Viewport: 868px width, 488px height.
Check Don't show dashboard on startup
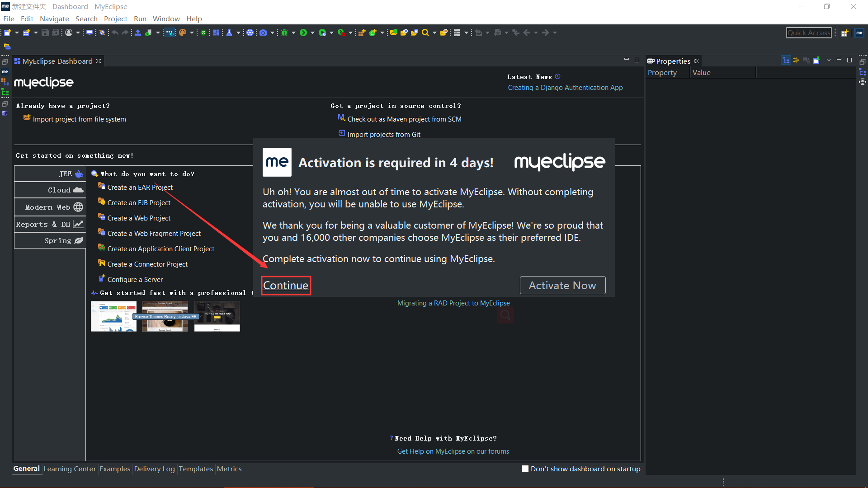tap(525, 469)
